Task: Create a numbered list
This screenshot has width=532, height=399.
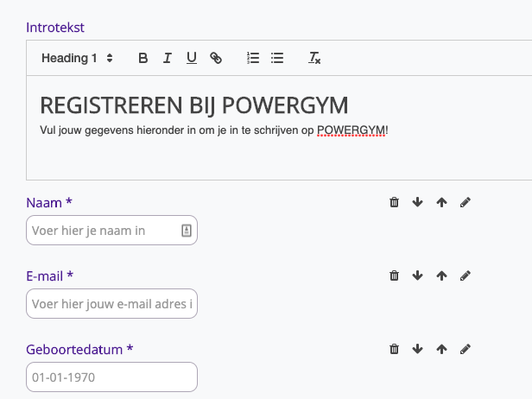Action: coord(253,58)
